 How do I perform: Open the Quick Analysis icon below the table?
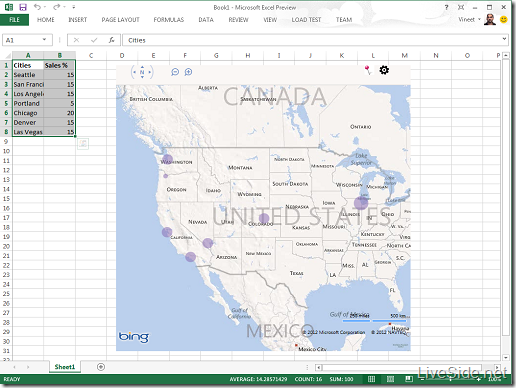[x=83, y=144]
